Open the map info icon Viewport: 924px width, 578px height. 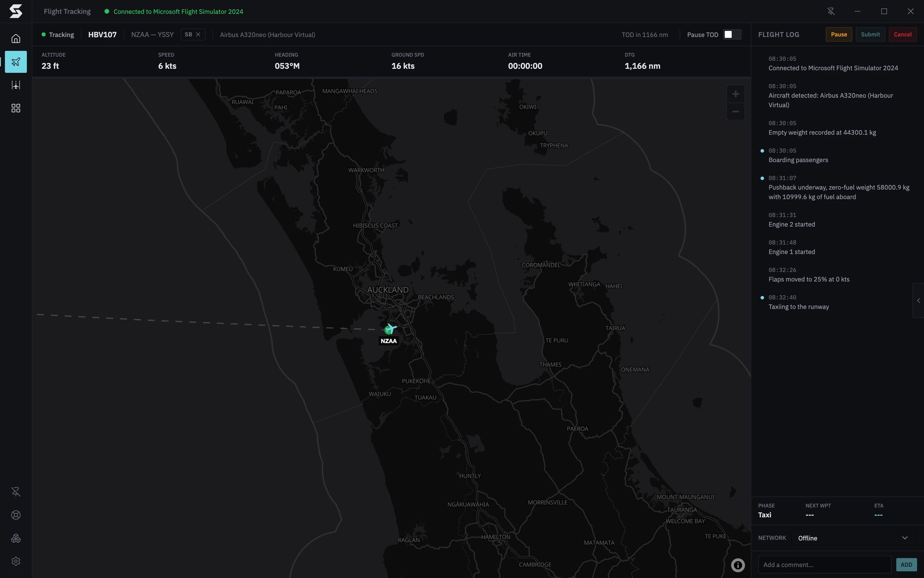(738, 565)
